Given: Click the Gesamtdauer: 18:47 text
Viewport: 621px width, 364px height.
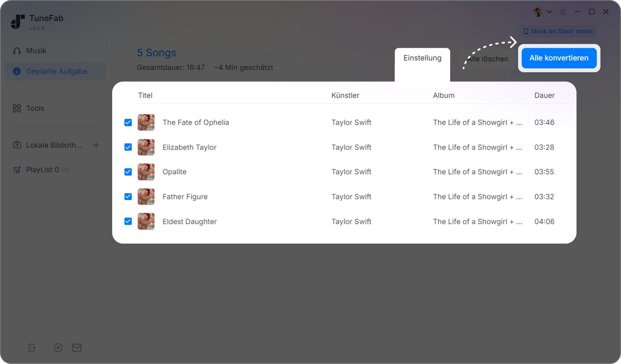Looking at the screenshot, I should pyautogui.click(x=171, y=68).
